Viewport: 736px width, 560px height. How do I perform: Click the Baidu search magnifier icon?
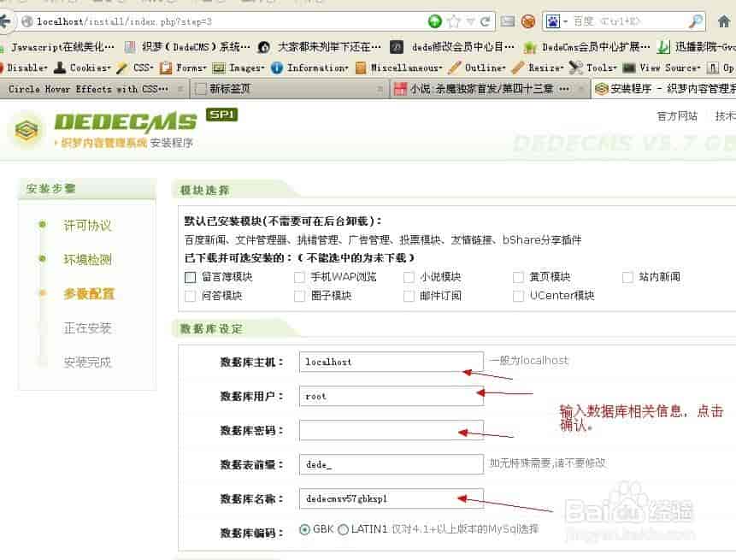point(696,21)
